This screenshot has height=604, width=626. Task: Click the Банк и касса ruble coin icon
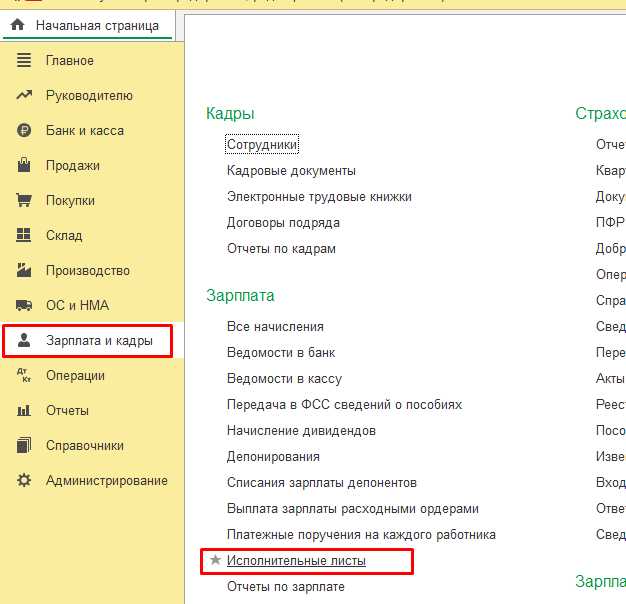coord(25,131)
